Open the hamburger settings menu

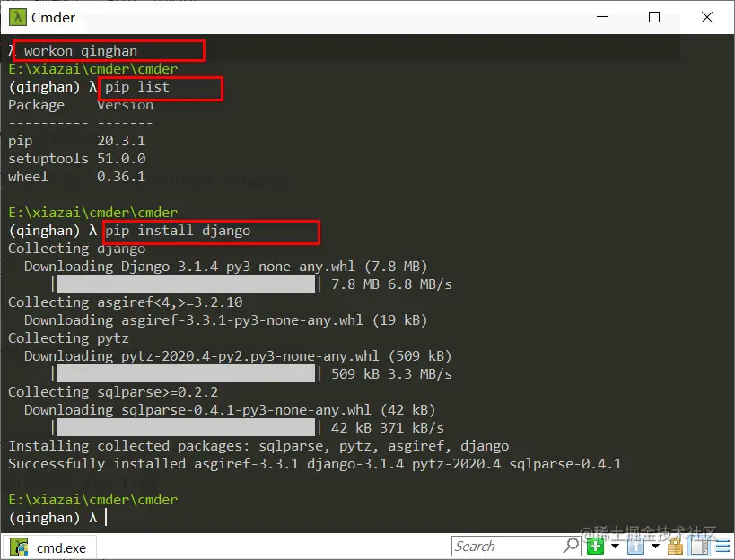click(722, 547)
